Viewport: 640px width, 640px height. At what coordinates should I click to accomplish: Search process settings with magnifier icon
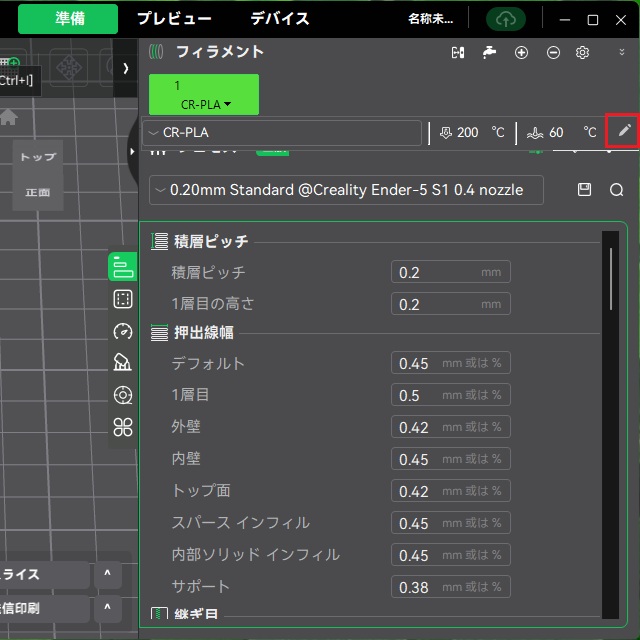[616, 189]
